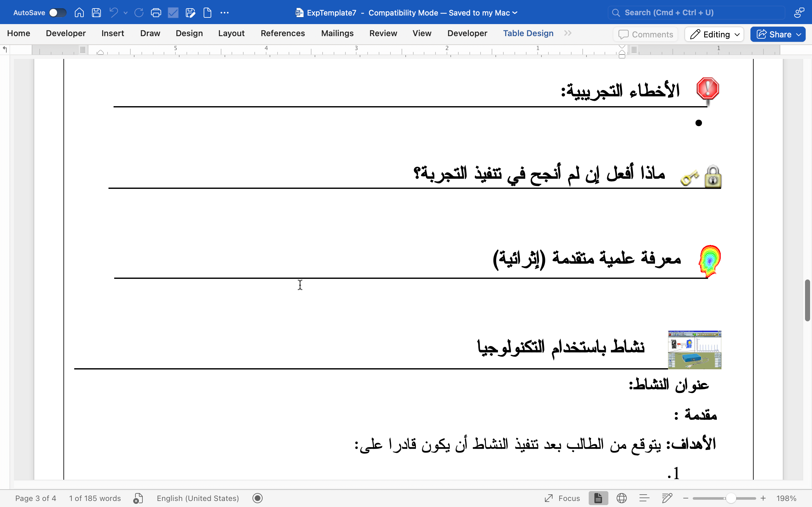Switch to the Table Design tab
The height and width of the screenshot is (507, 812).
(x=528, y=33)
